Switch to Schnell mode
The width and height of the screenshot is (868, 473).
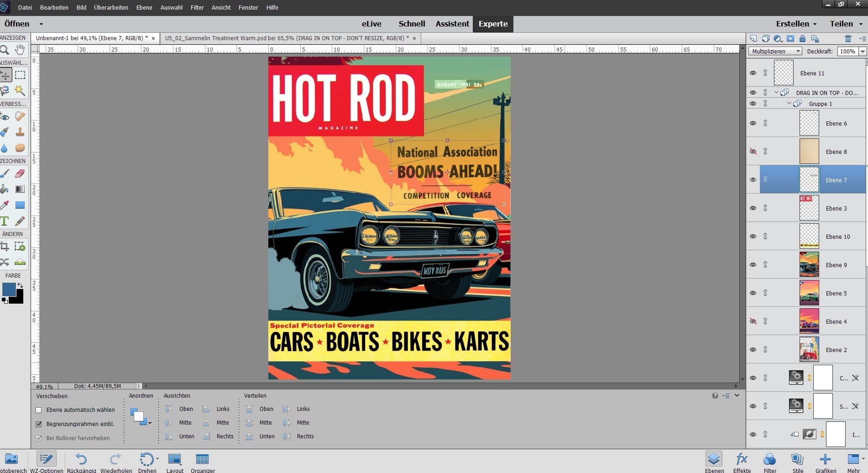412,24
